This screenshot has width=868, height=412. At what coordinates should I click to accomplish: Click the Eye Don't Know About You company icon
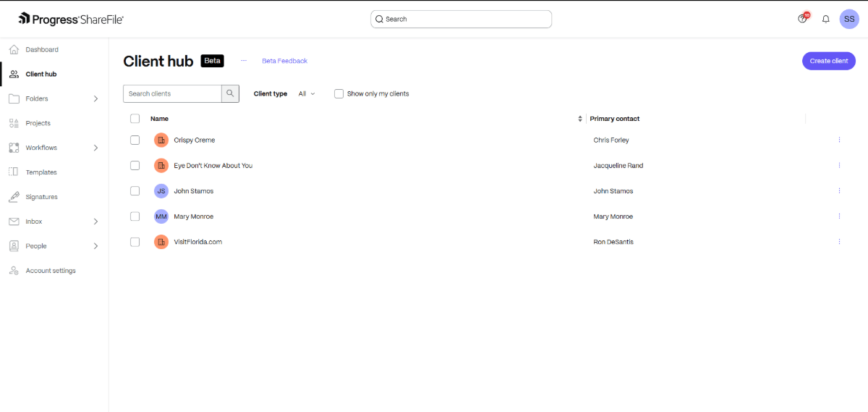(x=161, y=165)
